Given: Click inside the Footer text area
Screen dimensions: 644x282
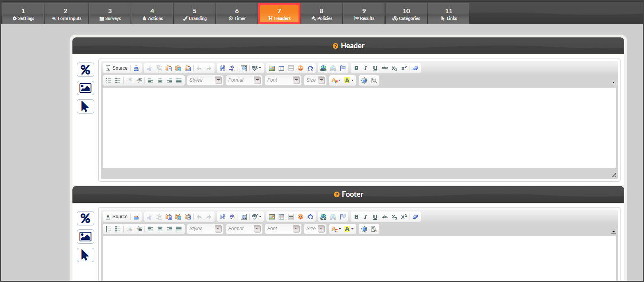Looking at the screenshot, I should click(359, 258).
